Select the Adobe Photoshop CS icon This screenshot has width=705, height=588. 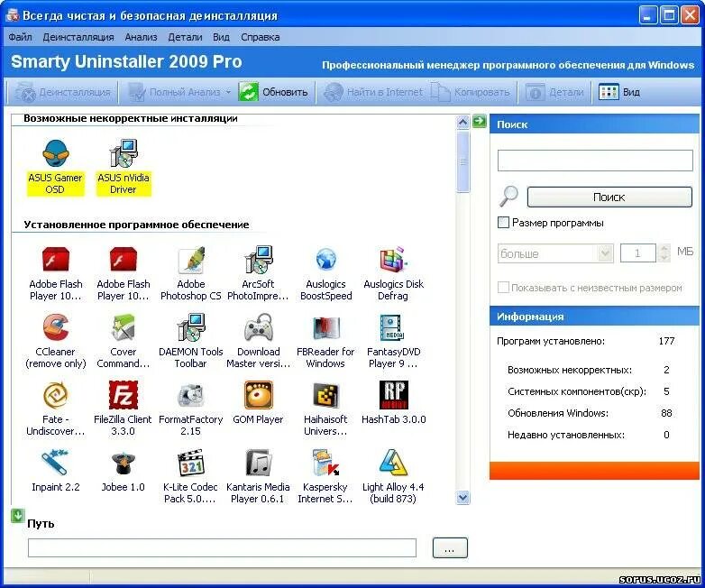tap(190, 260)
